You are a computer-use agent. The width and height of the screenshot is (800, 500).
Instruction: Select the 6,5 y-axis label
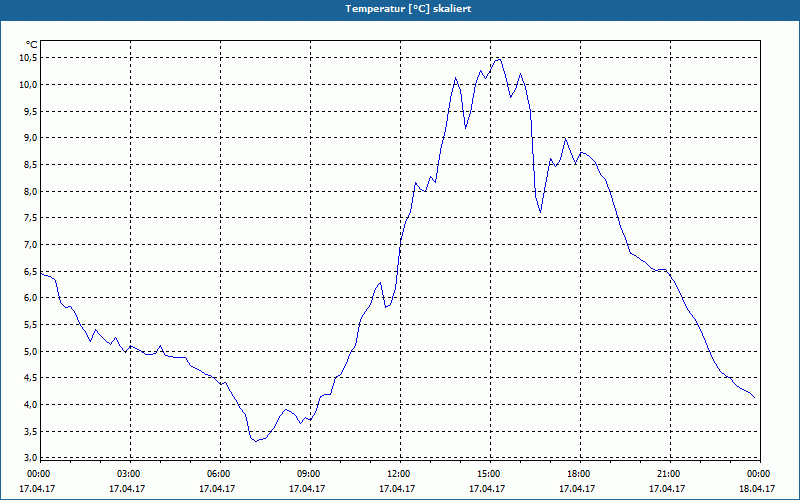(31, 271)
